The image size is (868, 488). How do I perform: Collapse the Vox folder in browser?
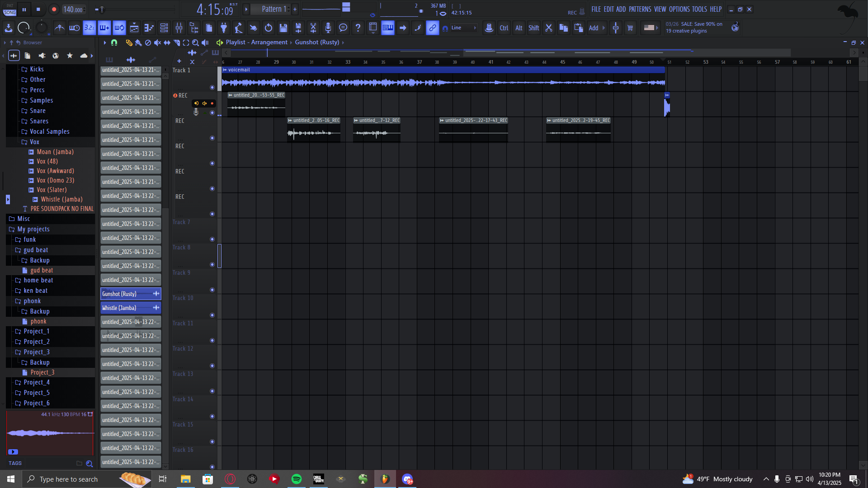[x=34, y=142]
